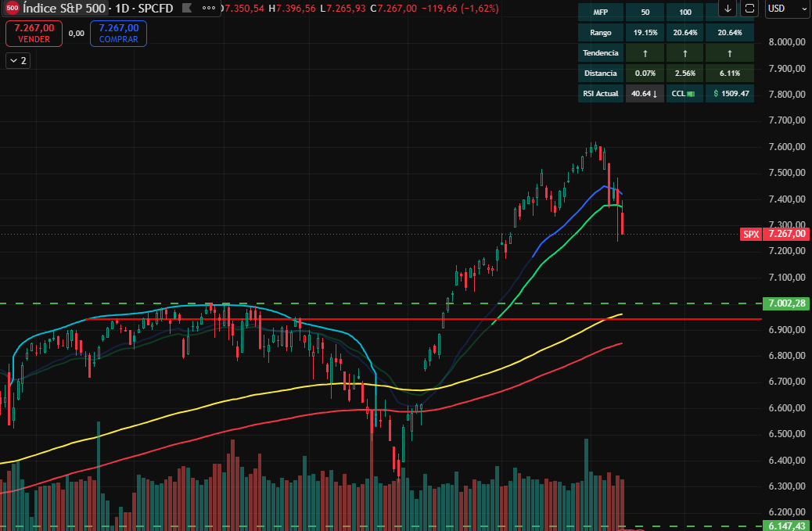Viewport: 812px width, 531px height.
Task: Click the 6.500,00 price scale label
Action: (787, 434)
